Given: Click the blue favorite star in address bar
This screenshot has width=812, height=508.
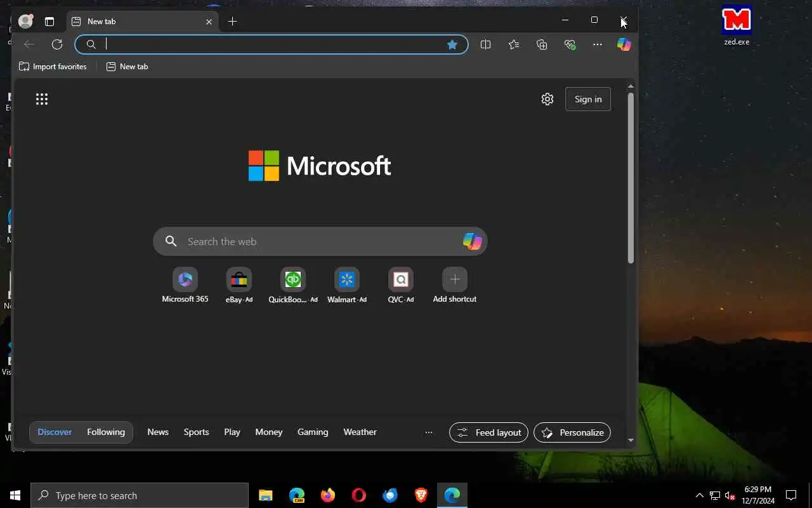Looking at the screenshot, I should 452,44.
